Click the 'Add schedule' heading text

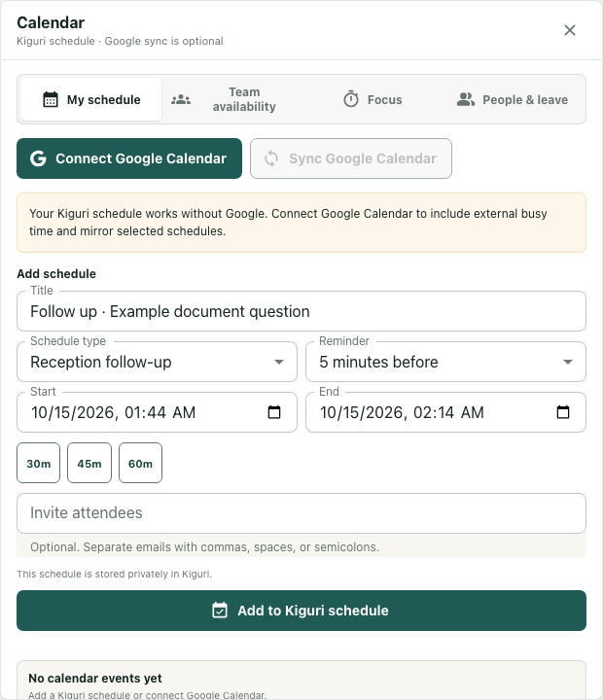click(56, 273)
